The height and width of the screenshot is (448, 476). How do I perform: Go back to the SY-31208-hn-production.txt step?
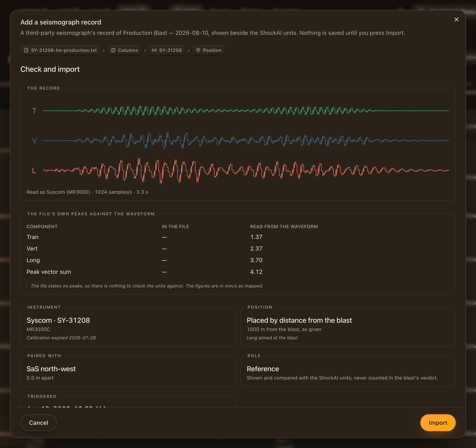click(60, 50)
